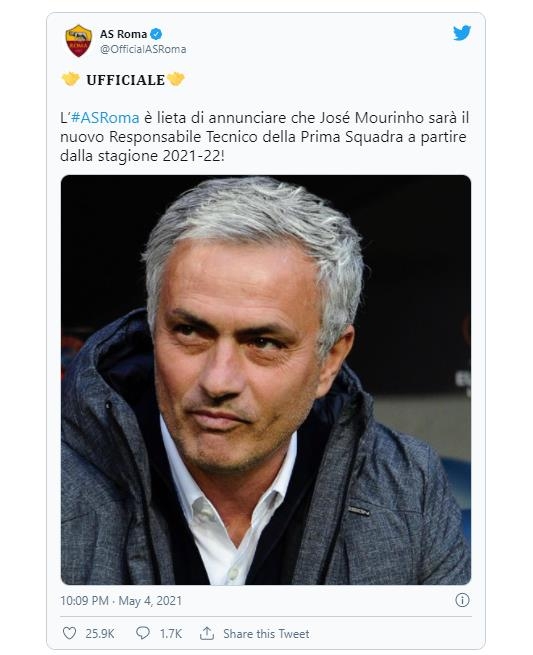Click the handshake emoji after UFFICIALE

coord(176,79)
